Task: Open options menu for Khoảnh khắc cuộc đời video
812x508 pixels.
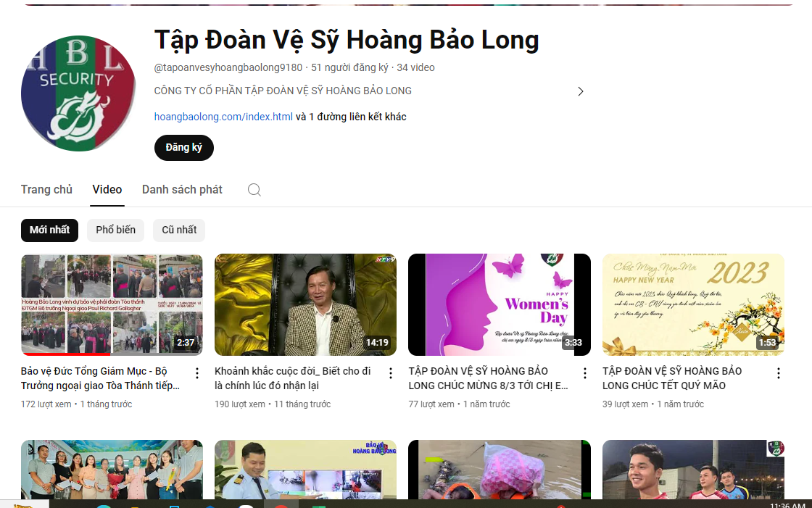Action: [391, 373]
